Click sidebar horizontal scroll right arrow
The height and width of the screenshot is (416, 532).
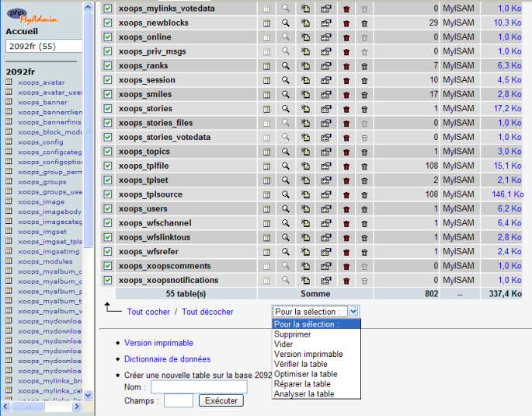tap(77, 406)
